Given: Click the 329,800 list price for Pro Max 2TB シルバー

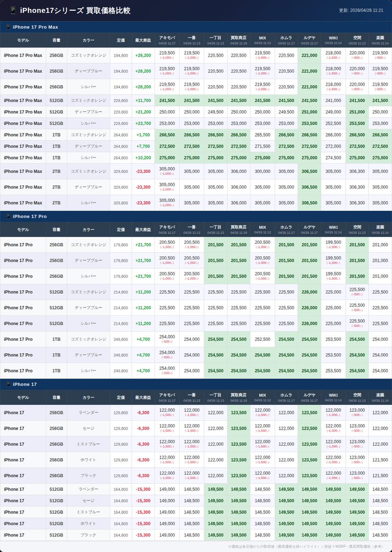Looking at the screenshot, I should coord(121,203).
